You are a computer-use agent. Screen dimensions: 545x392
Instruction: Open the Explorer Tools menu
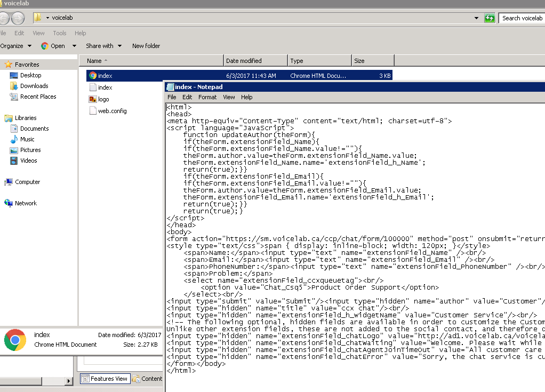point(59,33)
